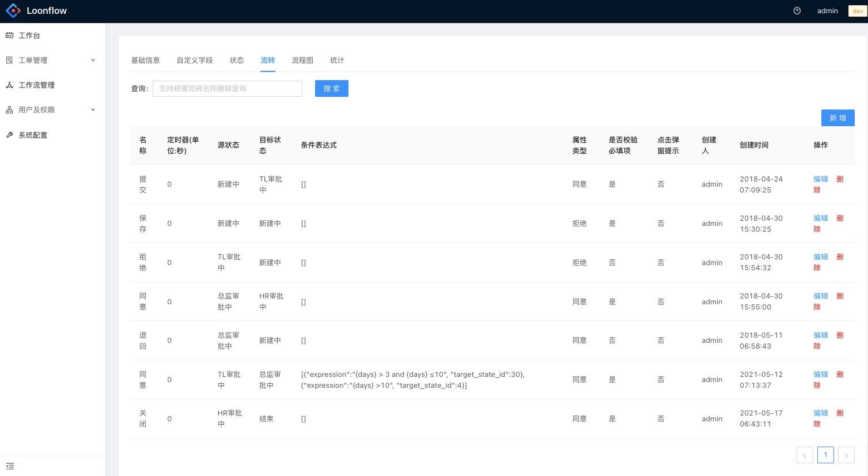The height and width of the screenshot is (476, 868).
Task: Click the 条件表达式 column header
Action: click(319, 145)
